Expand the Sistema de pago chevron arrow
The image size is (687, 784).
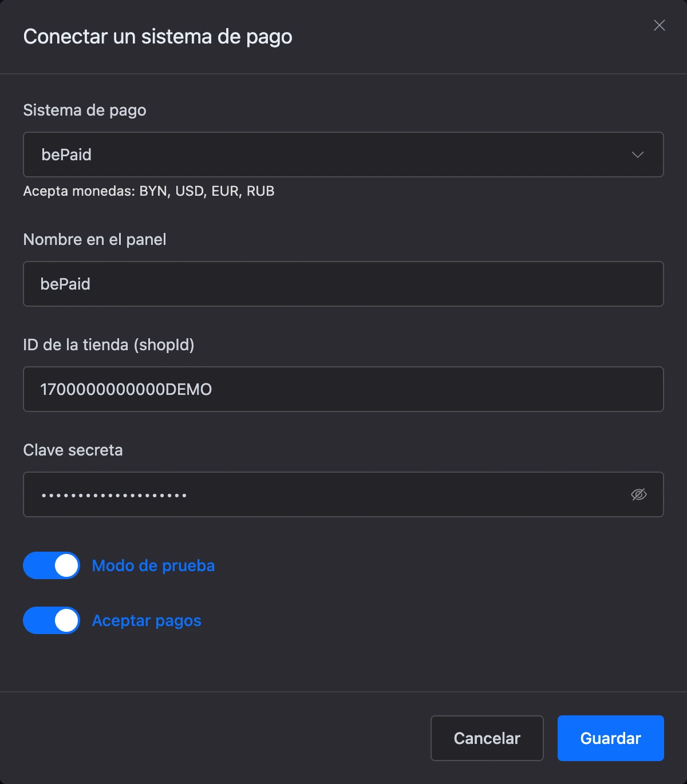[638, 155]
